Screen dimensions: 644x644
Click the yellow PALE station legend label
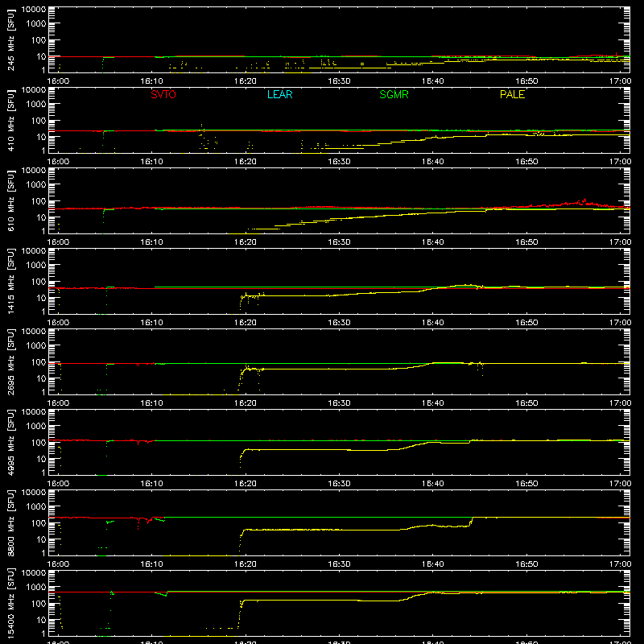(x=512, y=94)
